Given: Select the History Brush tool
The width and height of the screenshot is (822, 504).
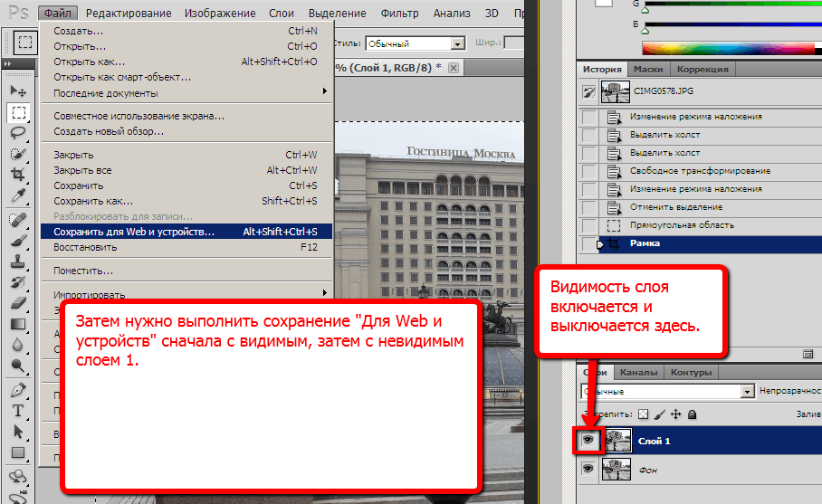Looking at the screenshot, I should point(18,282).
